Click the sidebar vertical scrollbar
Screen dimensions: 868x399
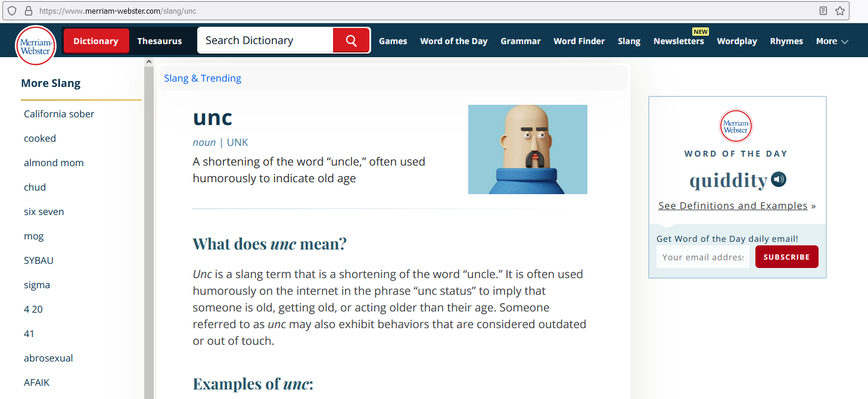click(x=149, y=232)
